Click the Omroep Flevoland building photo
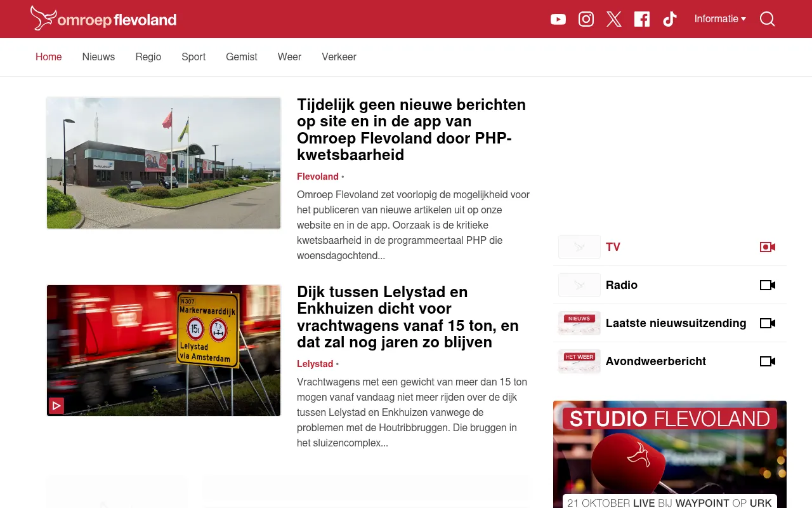The width and height of the screenshot is (812, 508). click(x=164, y=163)
